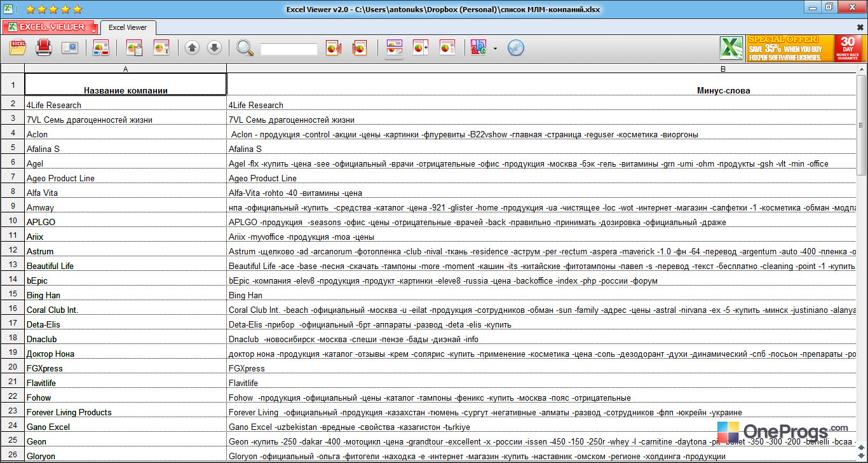Select the cell 'Gano Excel' in column A

tap(125, 425)
